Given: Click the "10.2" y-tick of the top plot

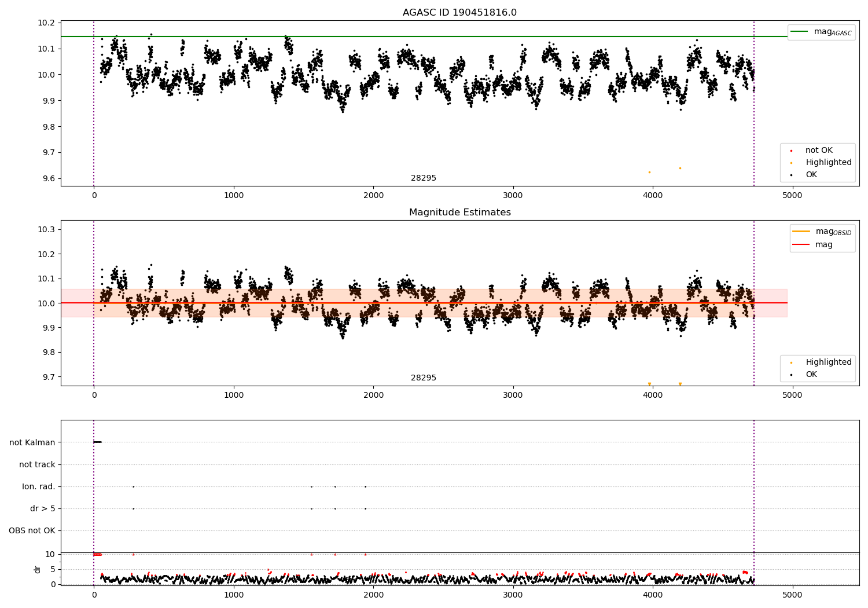Looking at the screenshot, I should [47, 23].
